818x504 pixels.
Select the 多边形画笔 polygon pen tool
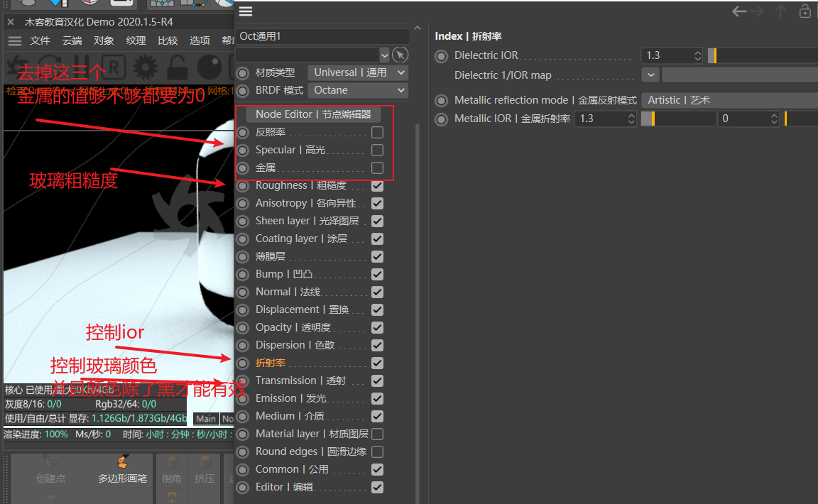[x=123, y=471]
